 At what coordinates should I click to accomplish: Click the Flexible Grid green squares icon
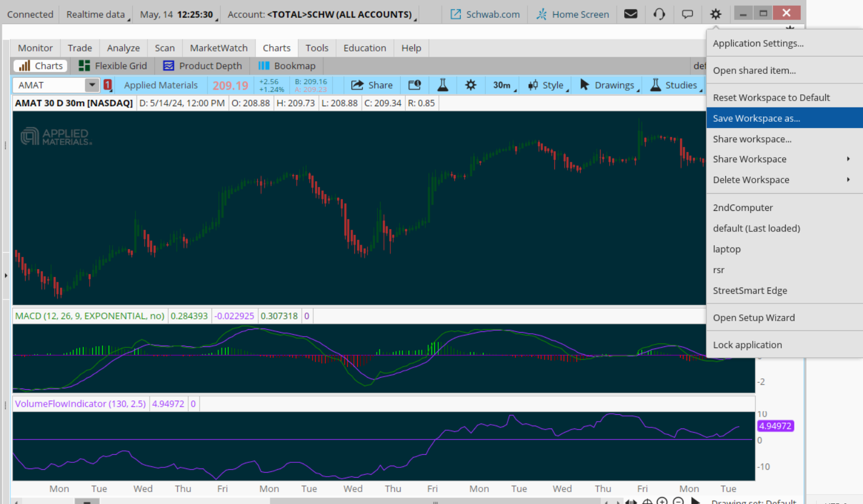85,66
